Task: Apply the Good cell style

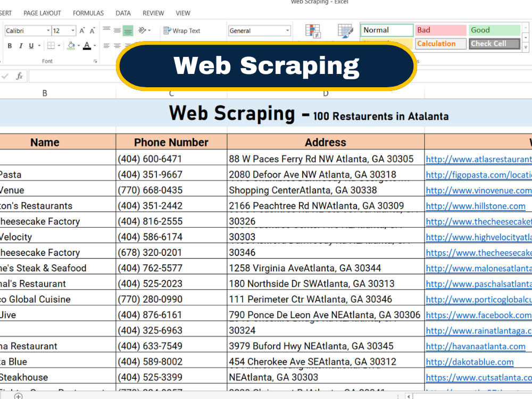Action: (494, 30)
